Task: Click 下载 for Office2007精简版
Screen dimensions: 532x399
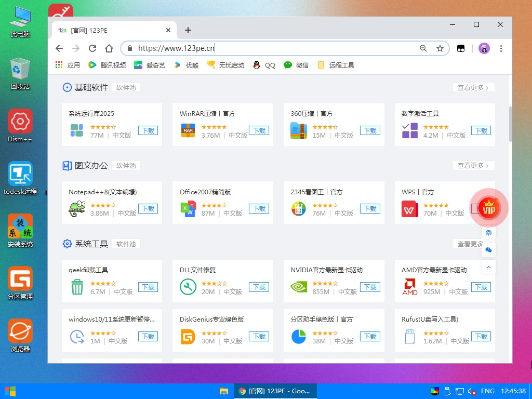Action: tap(259, 209)
